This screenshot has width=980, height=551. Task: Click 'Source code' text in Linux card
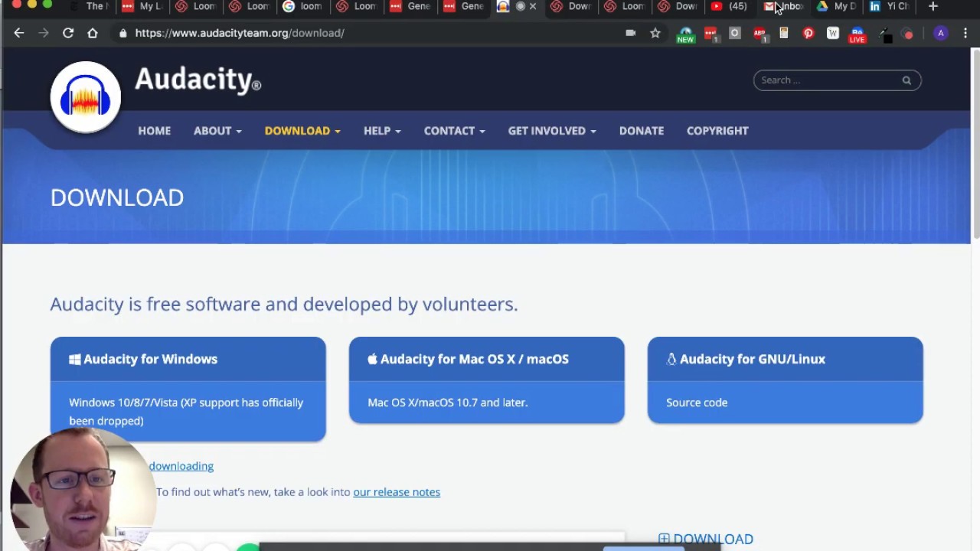coord(697,403)
